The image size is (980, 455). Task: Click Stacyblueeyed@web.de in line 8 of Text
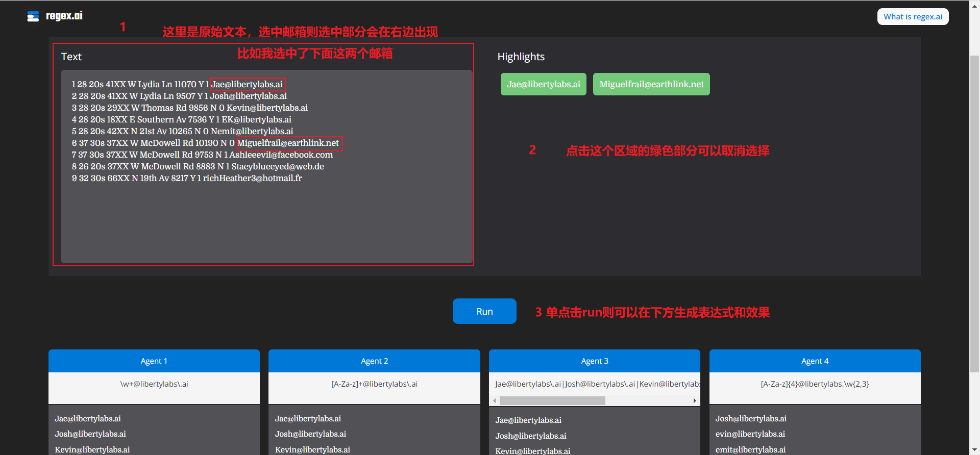[278, 166]
